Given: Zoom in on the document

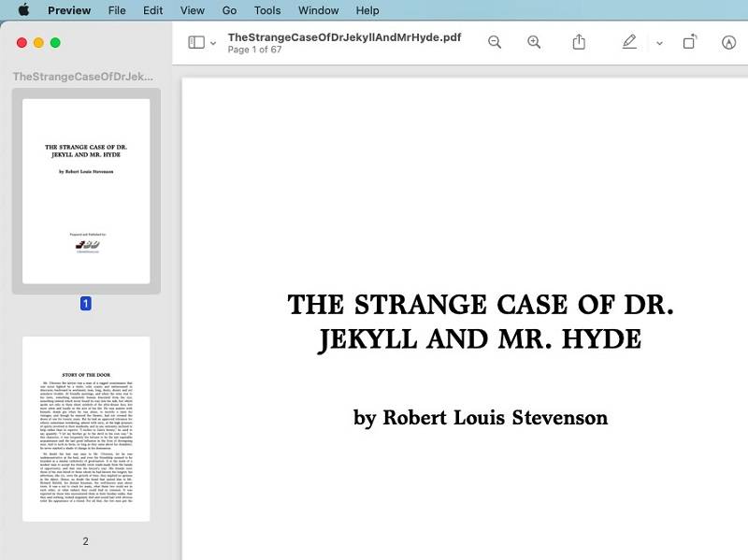Looking at the screenshot, I should pos(534,42).
